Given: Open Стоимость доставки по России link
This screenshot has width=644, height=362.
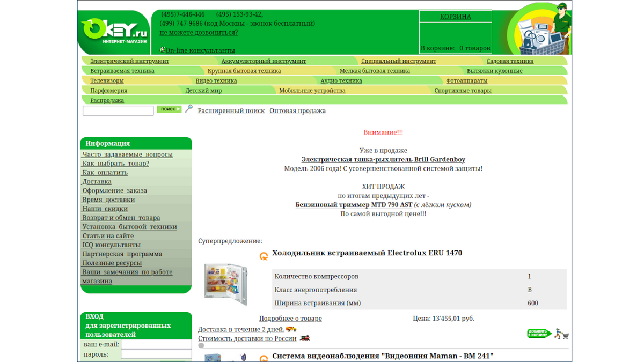Looking at the screenshot, I should pos(247,339).
